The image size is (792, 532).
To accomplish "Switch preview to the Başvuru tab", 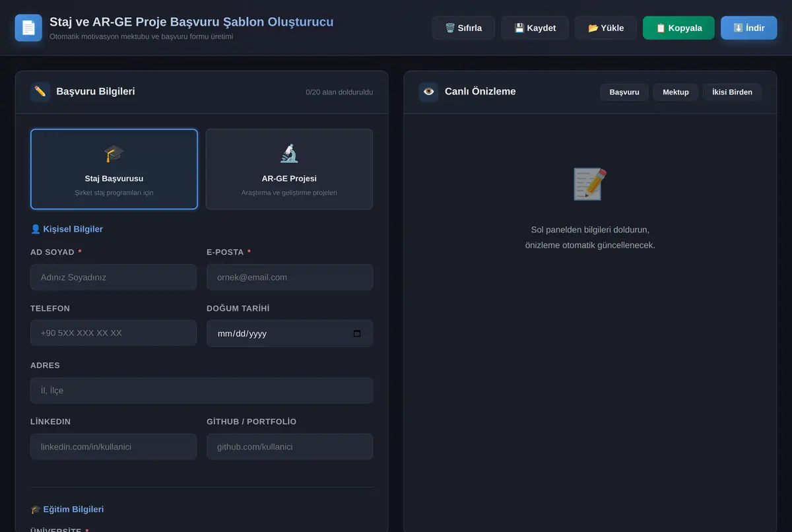I will coord(624,92).
